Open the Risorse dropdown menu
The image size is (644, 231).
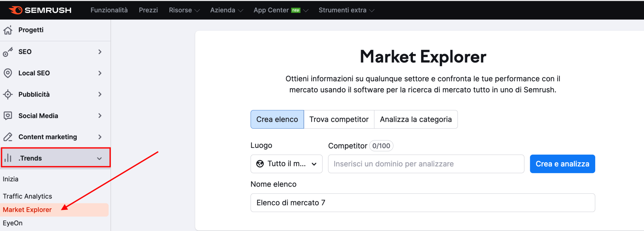[x=184, y=10]
